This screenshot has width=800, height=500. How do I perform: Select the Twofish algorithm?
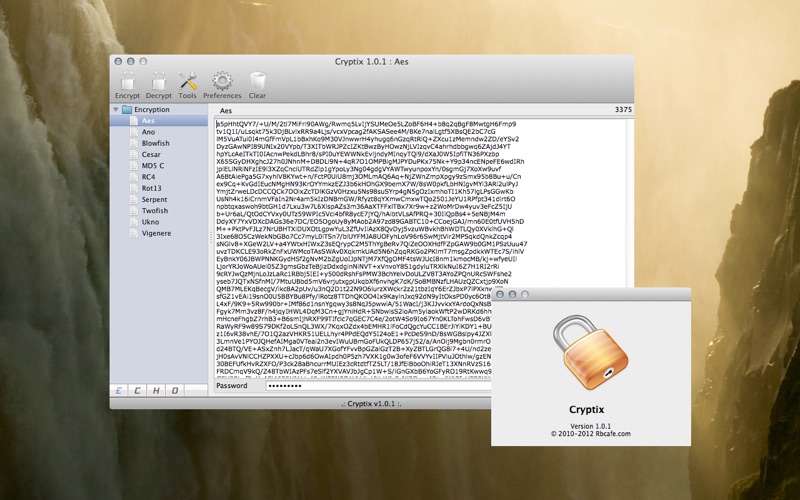[x=159, y=210]
